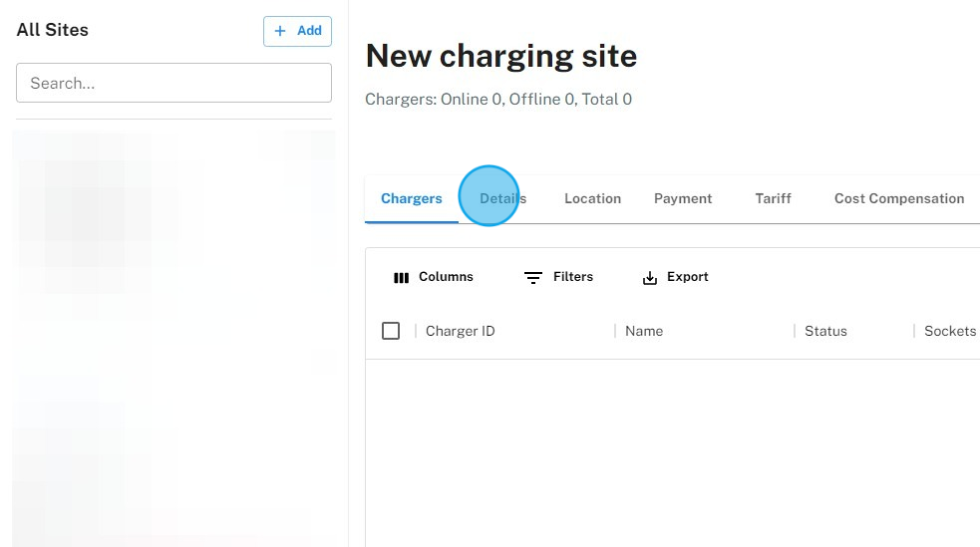The width and height of the screenshot is (980, 547).
Task: Click the Export download arrow icon
Action: (x=650, y=278)
